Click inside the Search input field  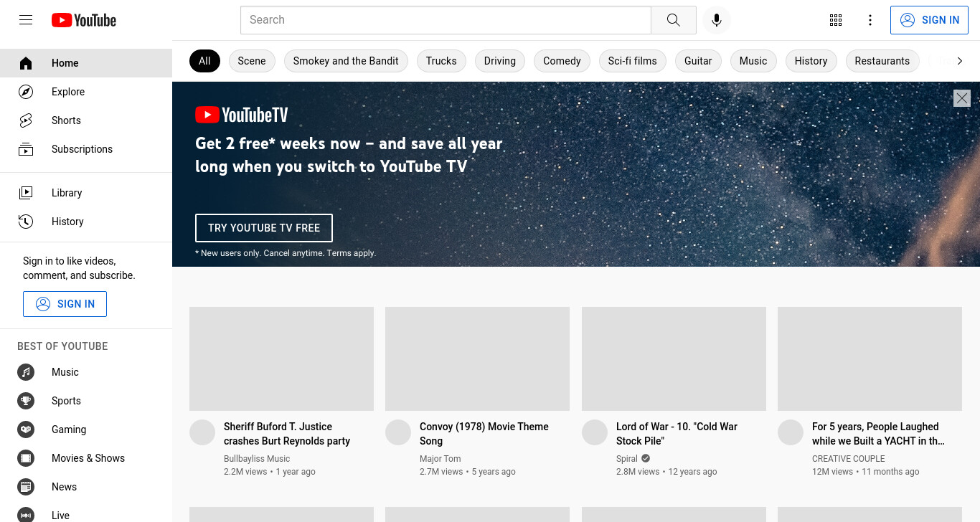point(446,20)
